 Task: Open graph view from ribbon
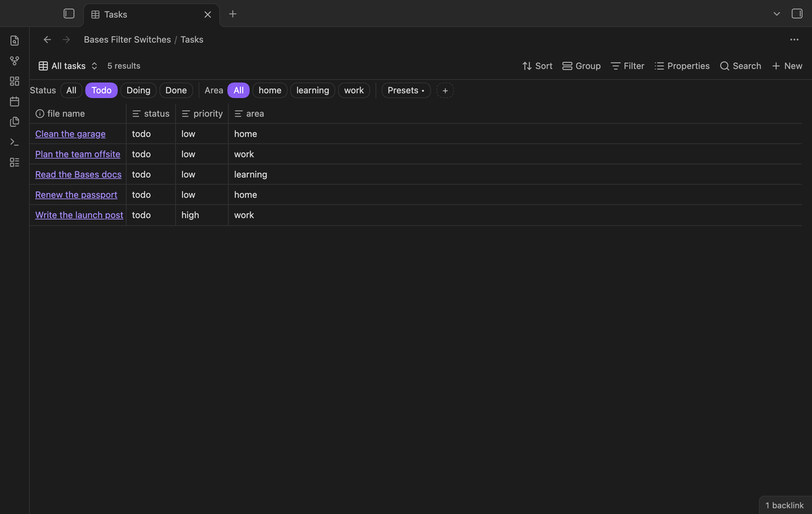(x=14, y=61)
